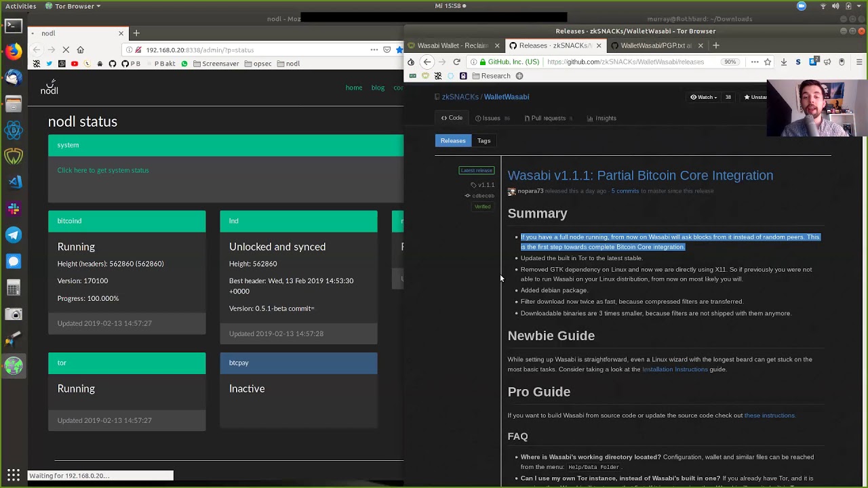This screenshot has height=488, width=868.
Task: Click the Twitter bookmark in Firefox
Action: tap(50, 64)
